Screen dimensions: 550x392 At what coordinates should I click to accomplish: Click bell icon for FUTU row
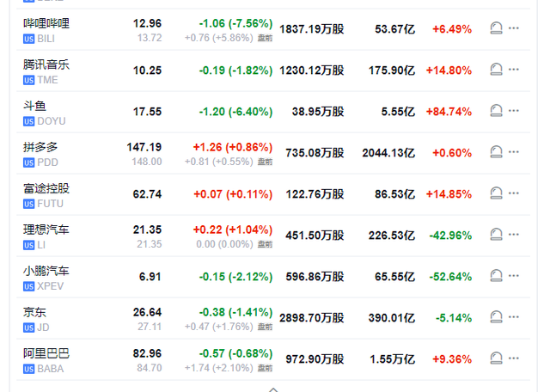pos(496,193)
